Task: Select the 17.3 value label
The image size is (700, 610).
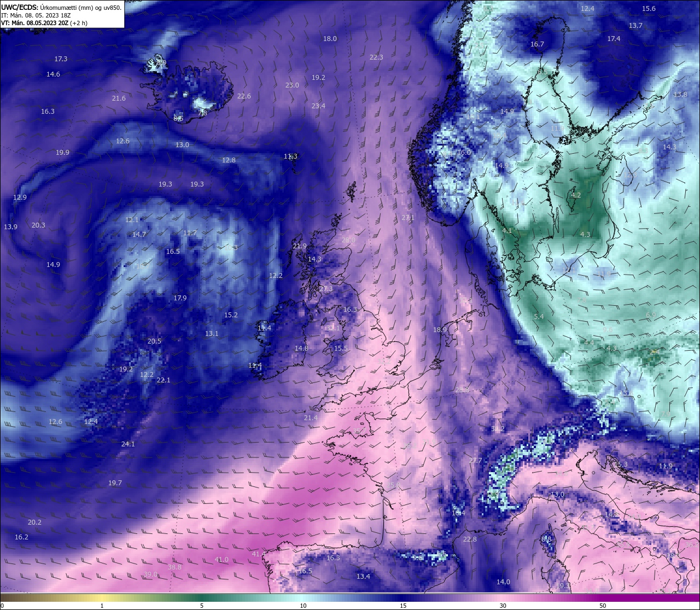Action: 61,59
